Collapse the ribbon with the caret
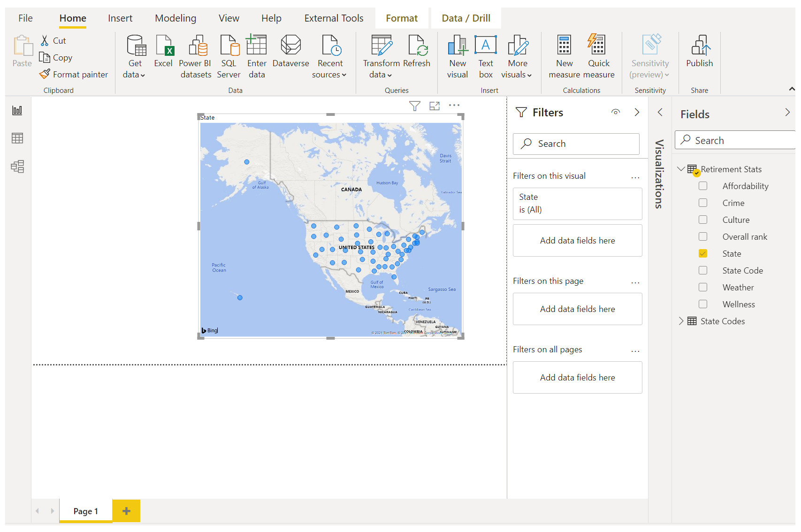The width and height of the screenshot is (801, 532). [792, 89]
